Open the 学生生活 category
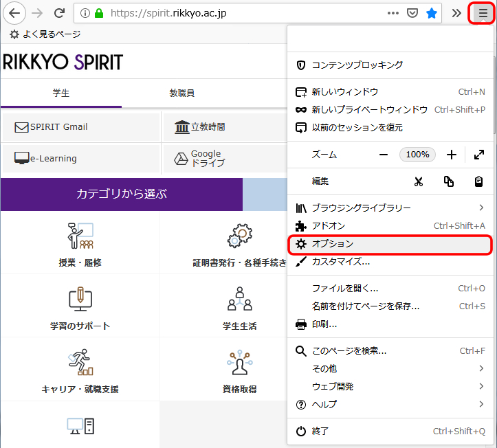 pyautogui.click(x=224, y=306)
